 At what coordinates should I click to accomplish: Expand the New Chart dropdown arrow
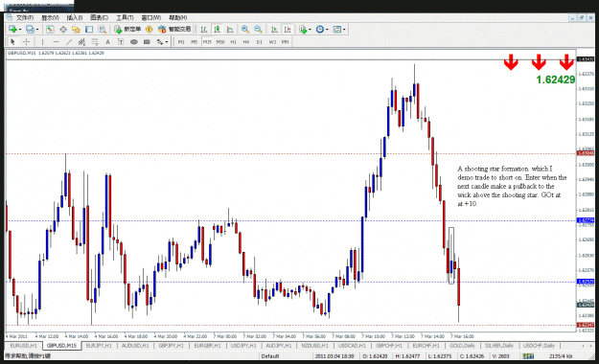point(20,30)
